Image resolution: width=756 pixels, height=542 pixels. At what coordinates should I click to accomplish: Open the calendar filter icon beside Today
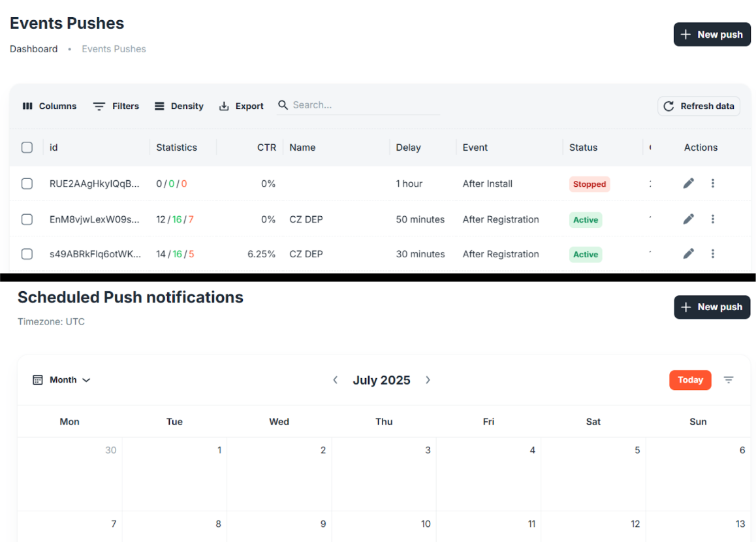tap(729, 380)
